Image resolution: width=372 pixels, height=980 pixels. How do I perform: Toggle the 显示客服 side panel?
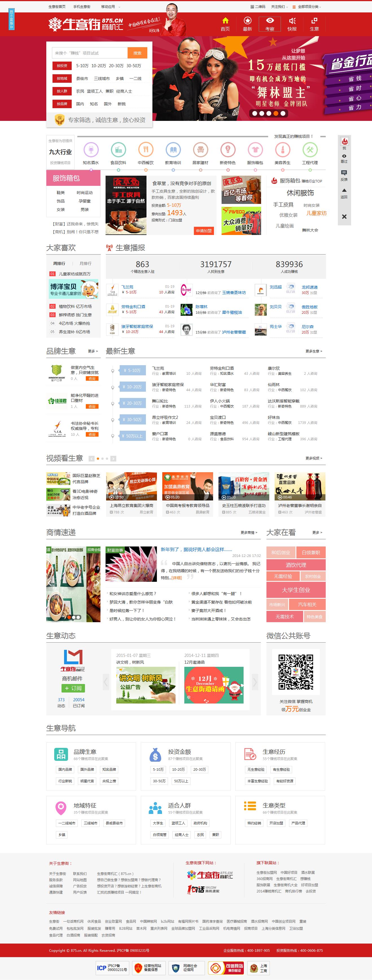(x=11, y=19)
